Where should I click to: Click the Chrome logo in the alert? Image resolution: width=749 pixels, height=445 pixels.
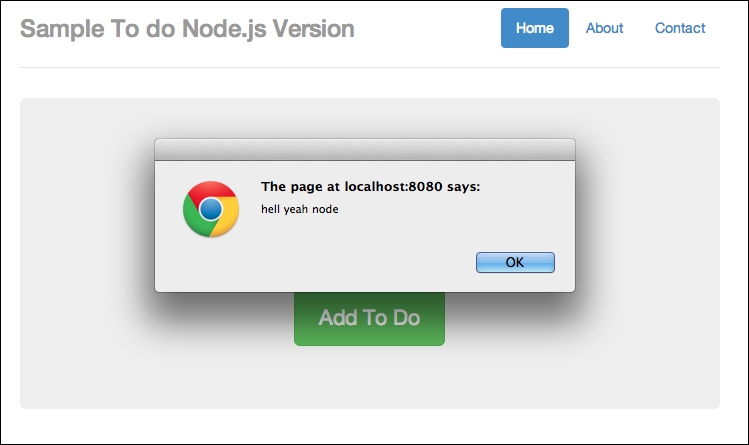point(210,209)
